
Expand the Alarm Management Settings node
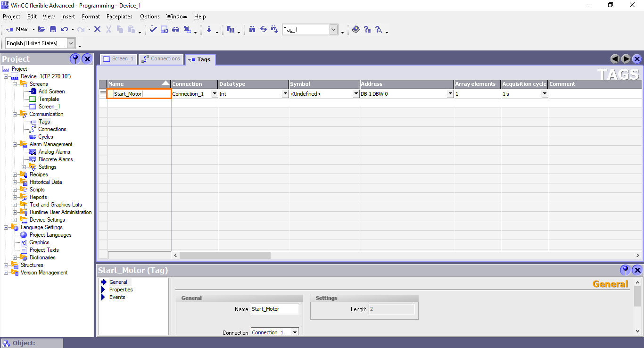coord(24,167)
